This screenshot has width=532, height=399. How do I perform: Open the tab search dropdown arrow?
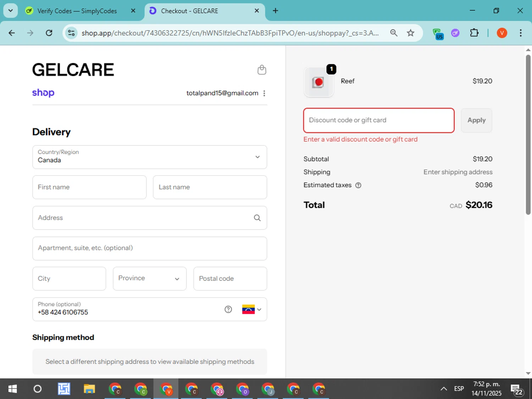[11, 11]
